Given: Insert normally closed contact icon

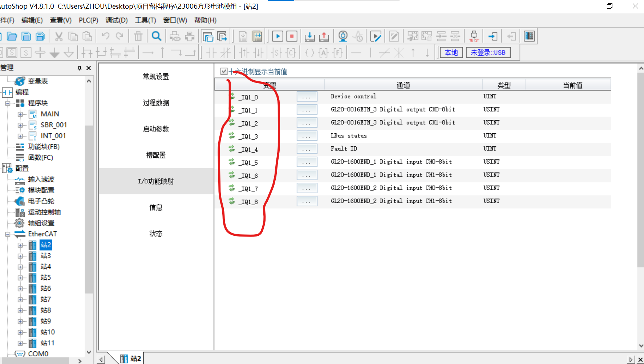Looking at the screenshot, I should point(225,53).
